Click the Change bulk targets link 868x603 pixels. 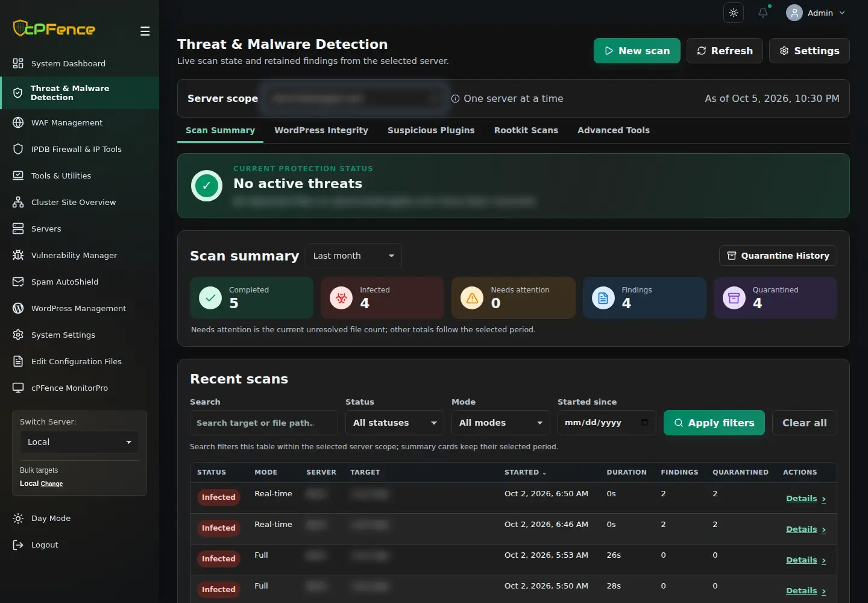tap(52, 484)
